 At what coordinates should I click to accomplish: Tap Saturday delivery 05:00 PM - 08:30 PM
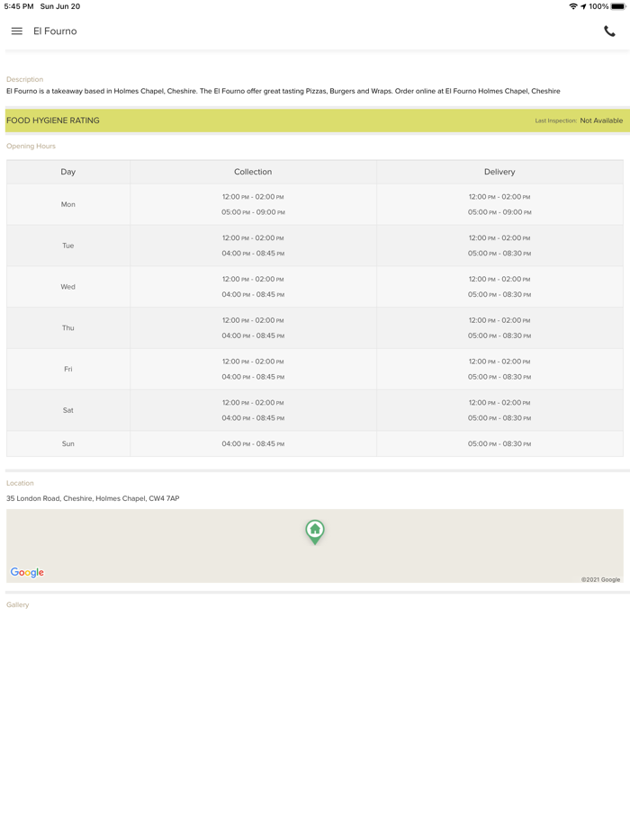[x=499, y=418]
